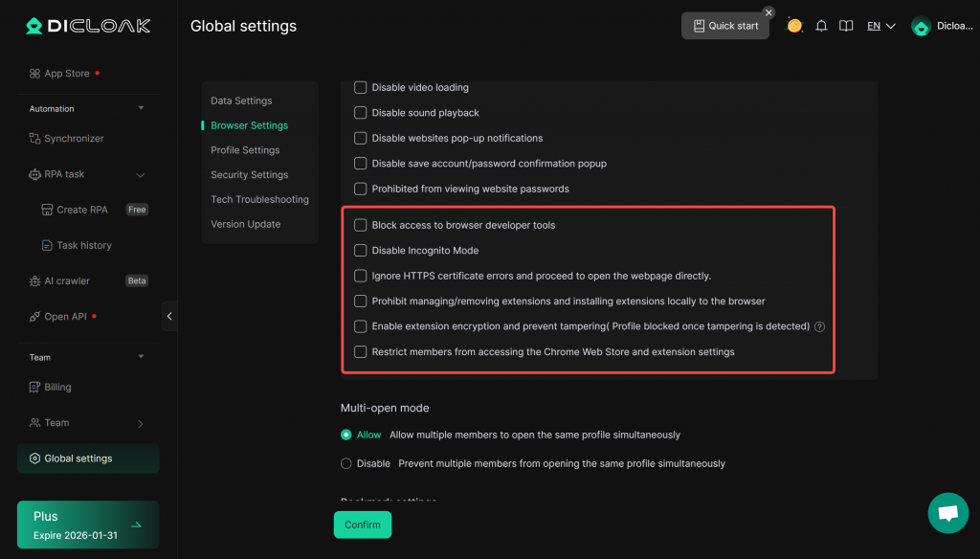Switch to Profile Settings tab
Viewport: 980px width, 559px height.
245,150
